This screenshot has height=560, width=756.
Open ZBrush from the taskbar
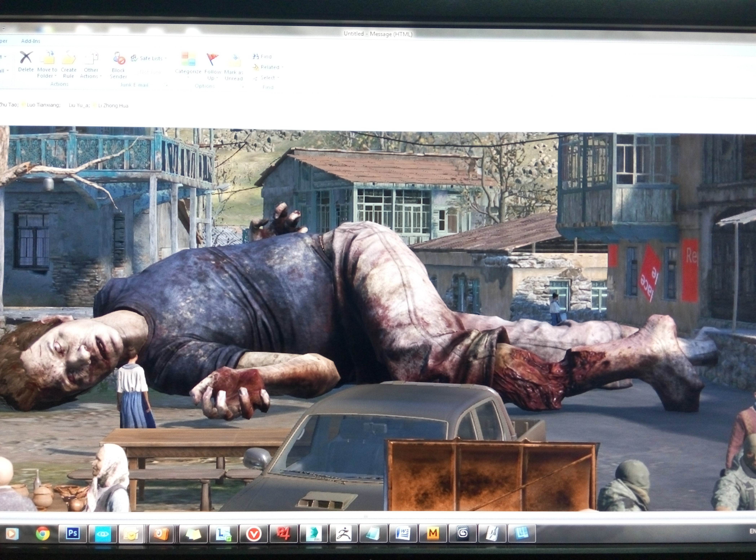343,534
